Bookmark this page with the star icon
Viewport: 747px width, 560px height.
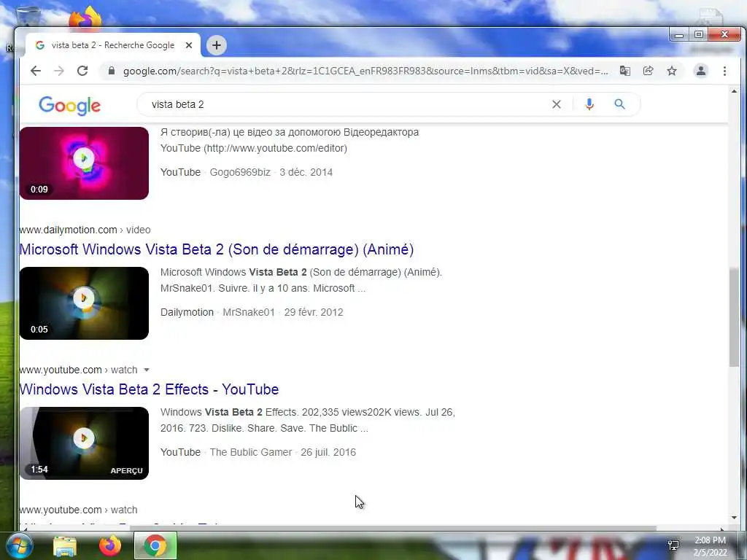[672, 71]
